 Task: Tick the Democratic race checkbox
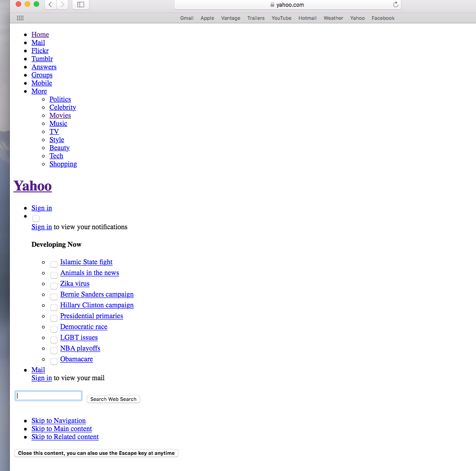[54, 329]
